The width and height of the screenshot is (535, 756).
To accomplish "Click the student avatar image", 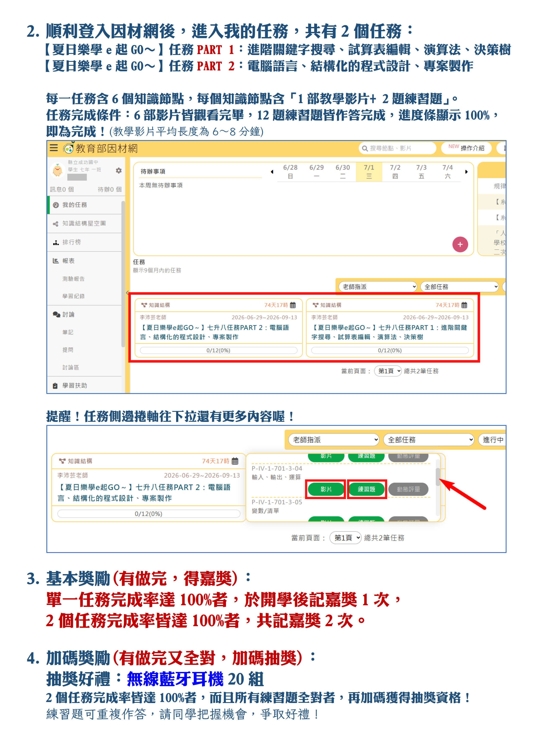I will click(58, 170).
